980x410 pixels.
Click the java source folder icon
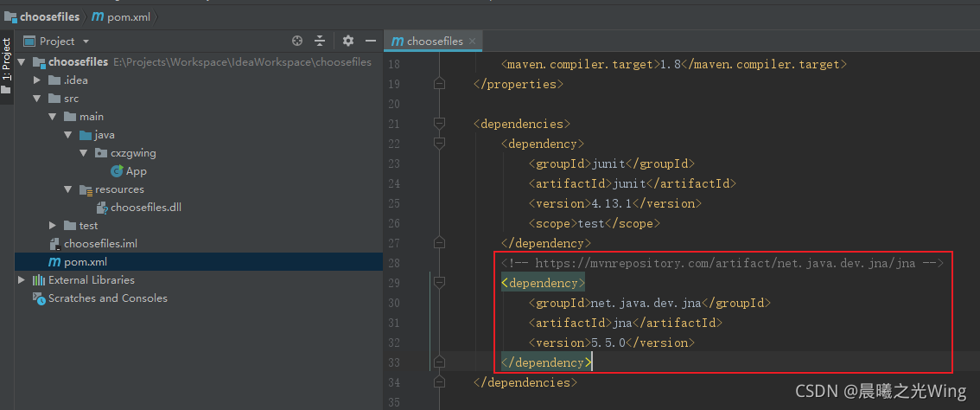point(86,135)
